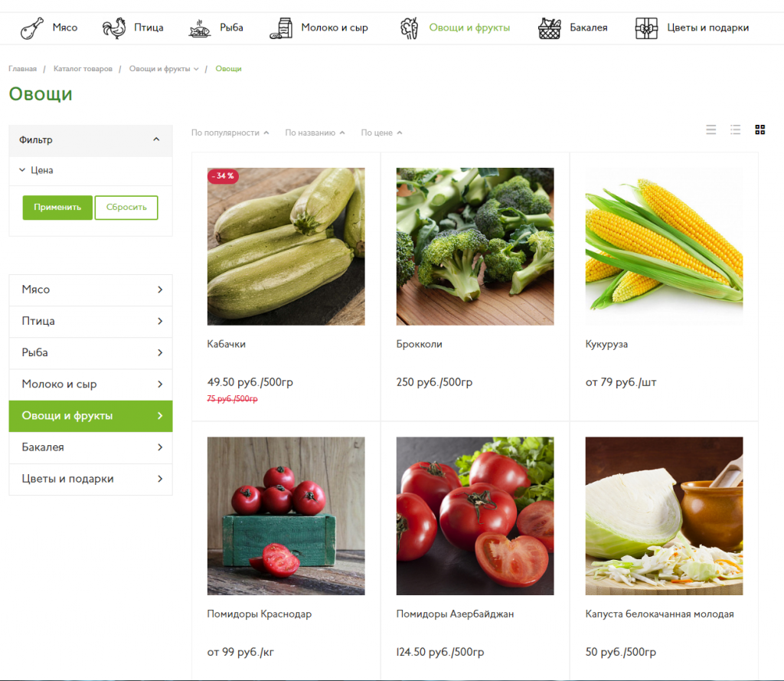Viewport: 784px width, 681px height.
Task: Open Бакалея in the sidebar menu
Action: [x=90, y=447]
